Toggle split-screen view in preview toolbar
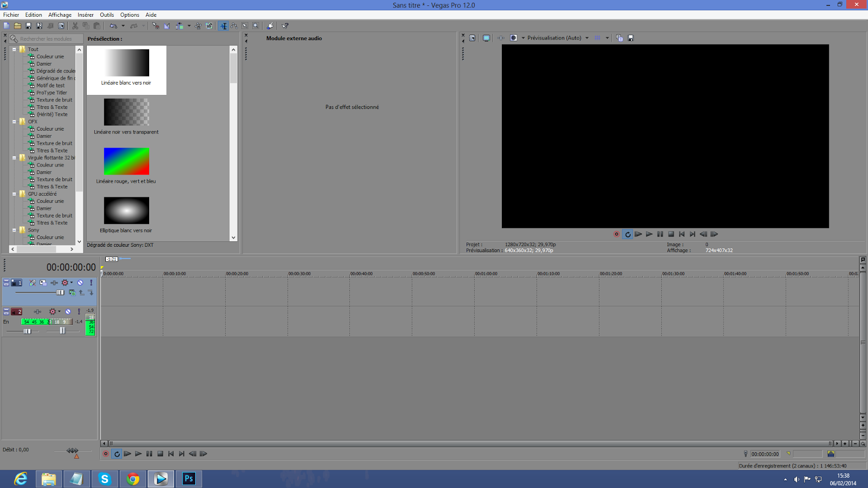The width and height of the screenshot is (868, 488). tap(513, 38)
